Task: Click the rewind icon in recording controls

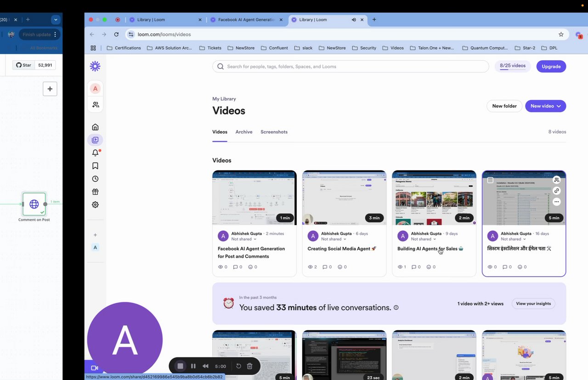Action: 206,366
